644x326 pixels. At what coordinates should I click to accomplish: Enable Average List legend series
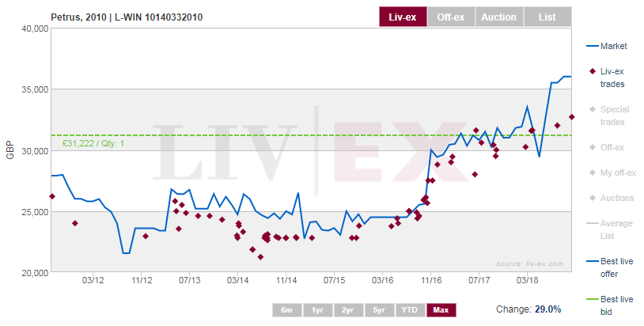609,229
